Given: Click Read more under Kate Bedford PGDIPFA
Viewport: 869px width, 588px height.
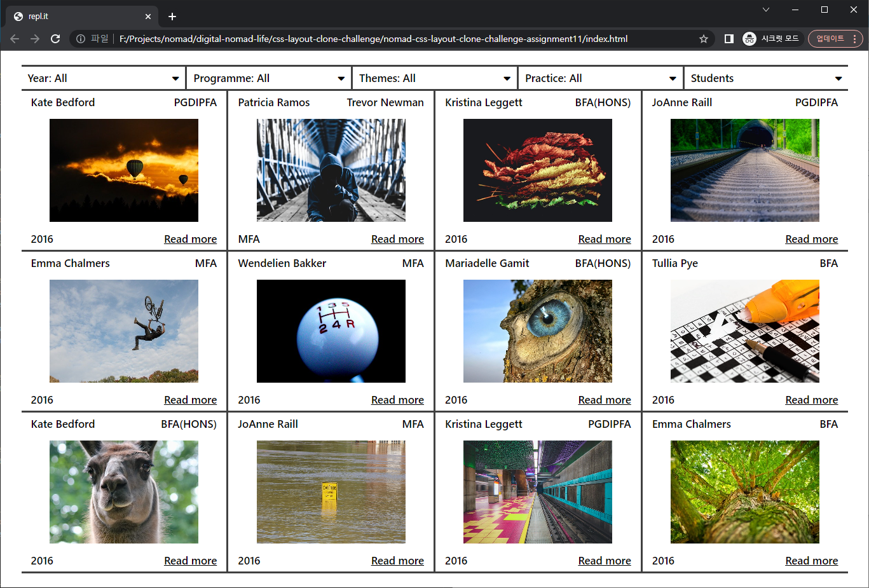Looking at the screenshot, I should (190, 239).
